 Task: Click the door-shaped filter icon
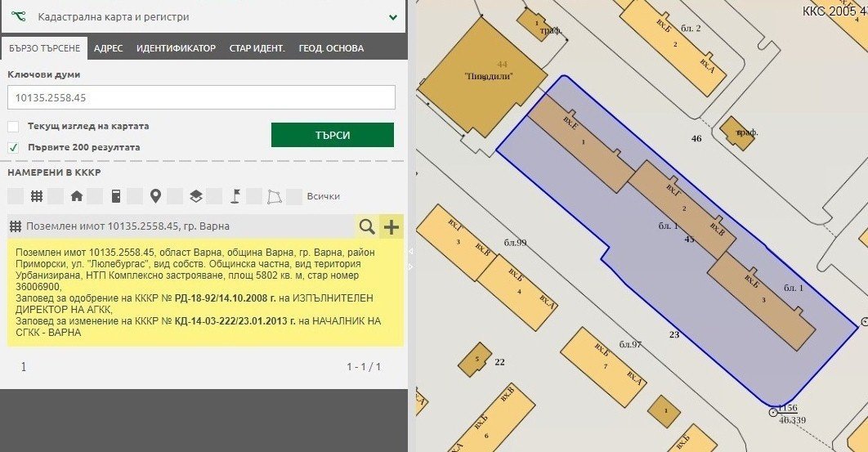(x=116, y=196)
